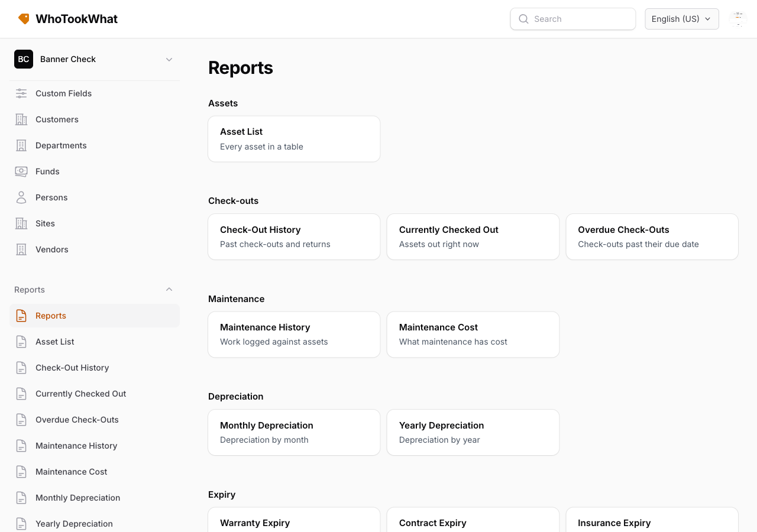Screen dimensions: 757x532
Task: Click the "Maintenance" section heading
Action: pos(237,299)
